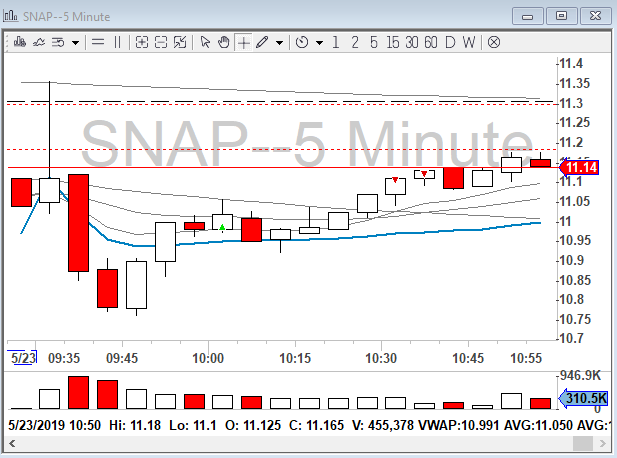Expand the drawing tools dropdown arrow
This screenshot has height=458, width=617.
point(279,42)
